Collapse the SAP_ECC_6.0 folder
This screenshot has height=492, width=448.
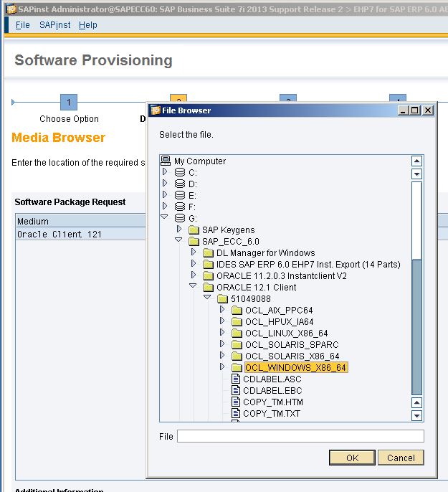[178, 240]
